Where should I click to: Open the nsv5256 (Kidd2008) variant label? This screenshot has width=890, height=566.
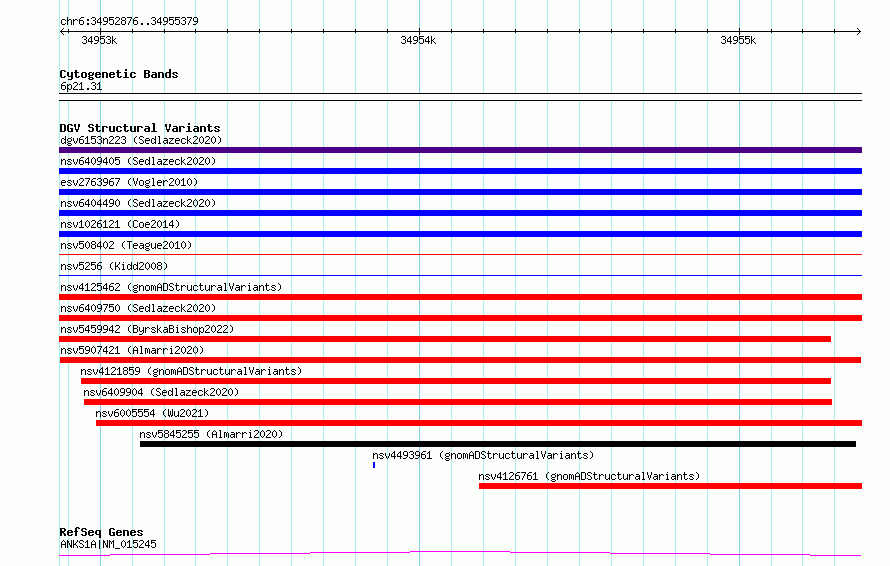(114, 266)
